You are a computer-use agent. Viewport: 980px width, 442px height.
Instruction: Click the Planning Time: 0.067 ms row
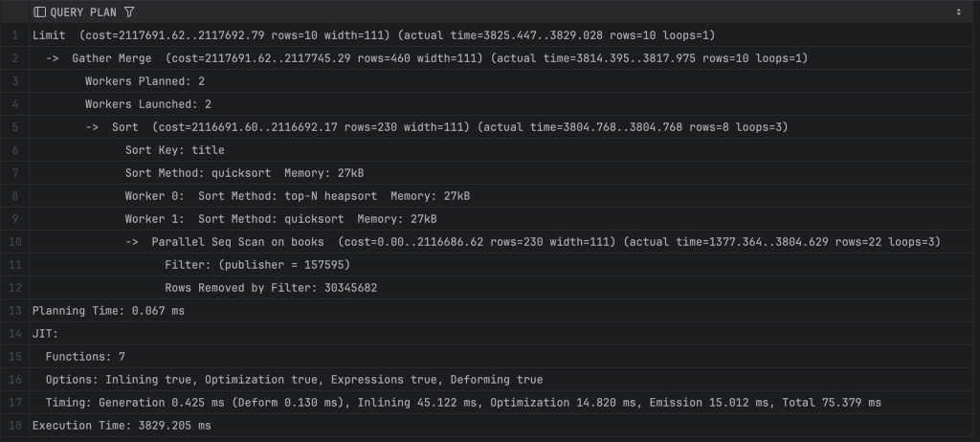click(x=108, y=311)
